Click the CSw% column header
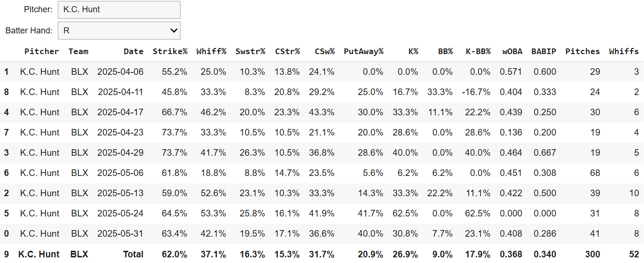This screenshot has width=644, height=263. tap(324, 51)
